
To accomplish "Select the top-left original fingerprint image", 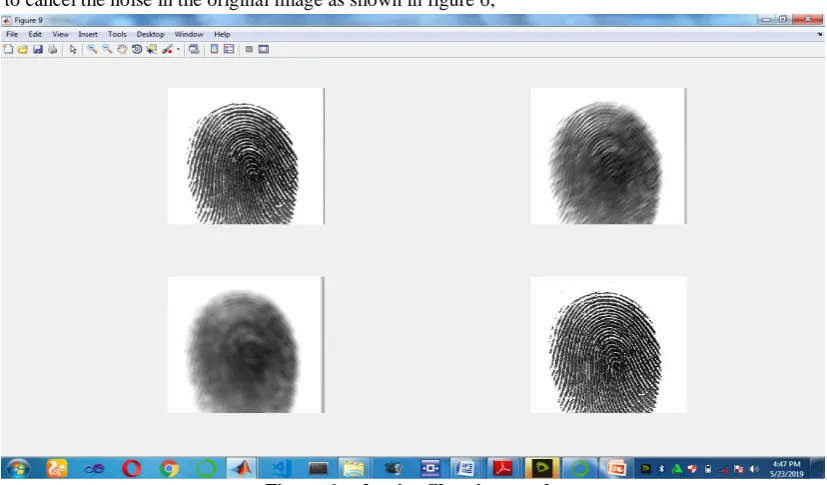I will [246, 156].
